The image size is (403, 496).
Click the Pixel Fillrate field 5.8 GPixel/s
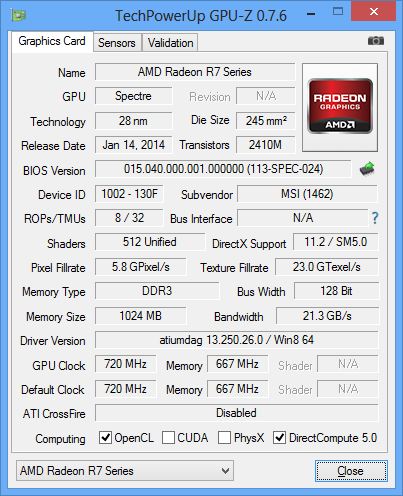[141, 267]
